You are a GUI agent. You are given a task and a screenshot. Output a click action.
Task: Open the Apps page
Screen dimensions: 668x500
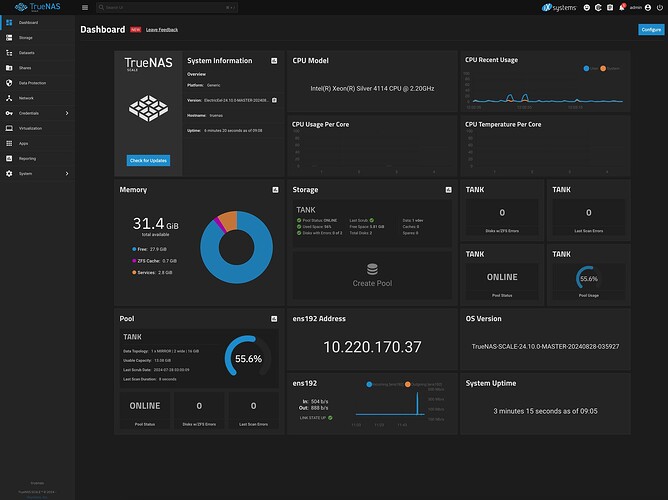click(23, 143)
